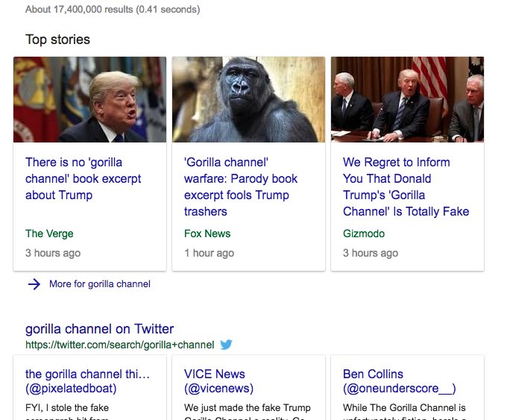Image resolution: width=507 pixels, height=420 pixels.
Task: Open 'Gorilla channel' warfare: Parody book excerpt headline
Action: (x=241, y=187)
